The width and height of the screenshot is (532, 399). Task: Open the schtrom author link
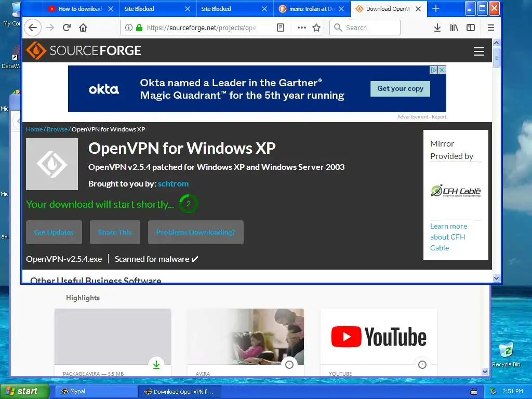coord(173,183)
